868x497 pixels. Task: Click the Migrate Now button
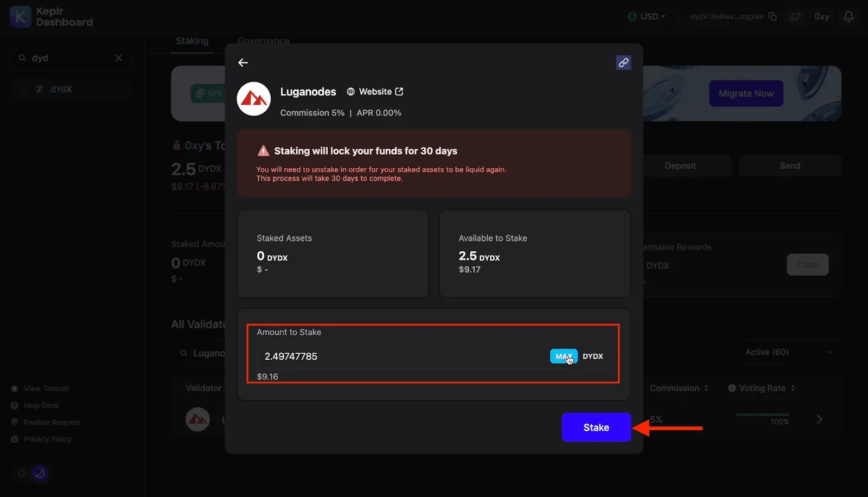[x=746, y=93]
